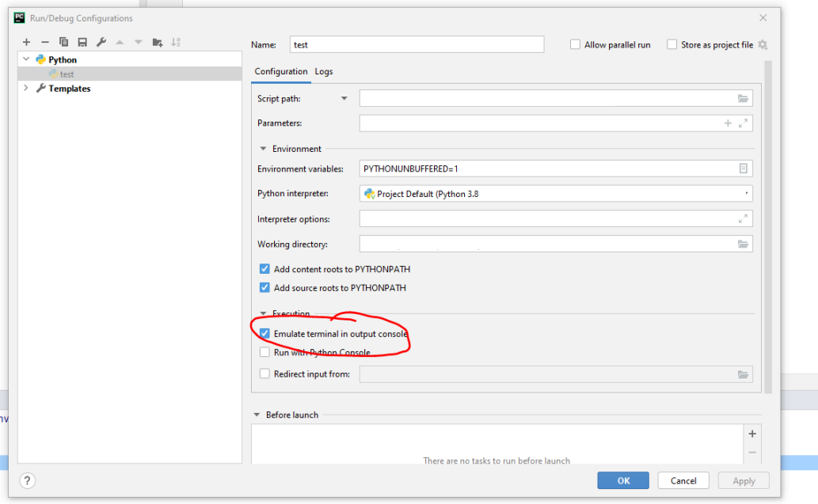Image resolution: width=818 pixels, height=504 pixels.
Task: Remove the selected configuration with minus icon
Action: (x=45, y=42)
